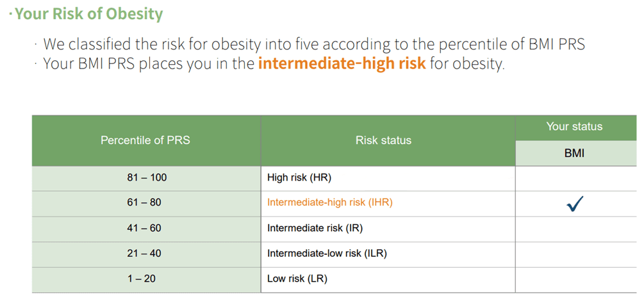Select the 'Risk status' column header
Screen dimensions: 644x301
tap(383, 140)
